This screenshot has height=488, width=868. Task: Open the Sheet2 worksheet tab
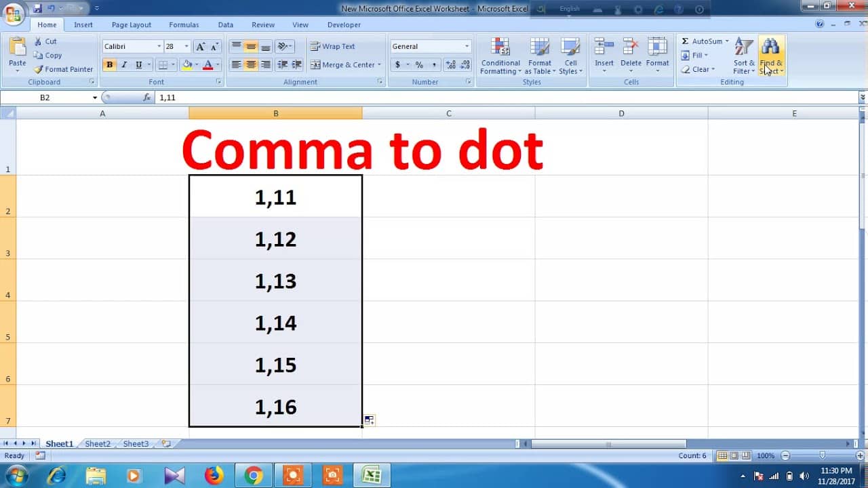[97, 443]
